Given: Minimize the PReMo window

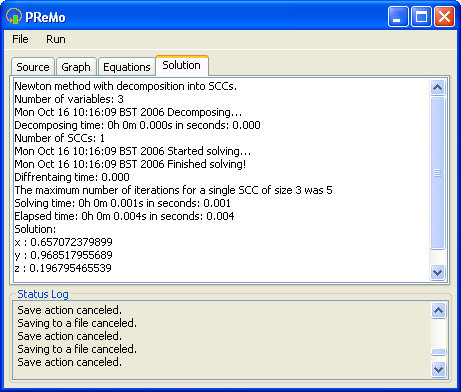Looking at the screenshot, I should pyautogui.click(x=398, y=16).
